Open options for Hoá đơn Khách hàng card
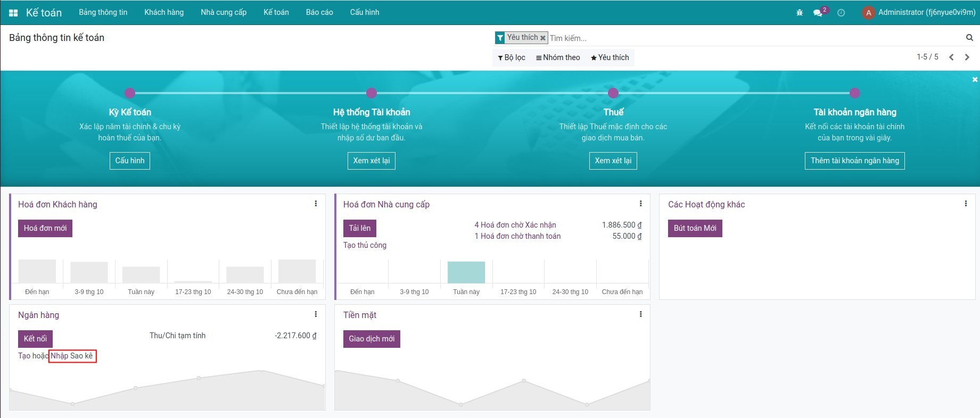 (x=316, y=204)
